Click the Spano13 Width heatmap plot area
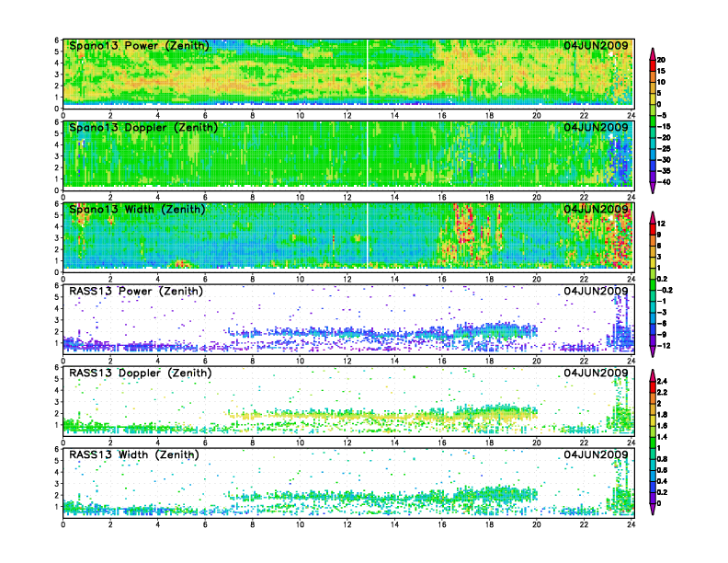The width and height of the screenshot is (728, 563). 348,237
